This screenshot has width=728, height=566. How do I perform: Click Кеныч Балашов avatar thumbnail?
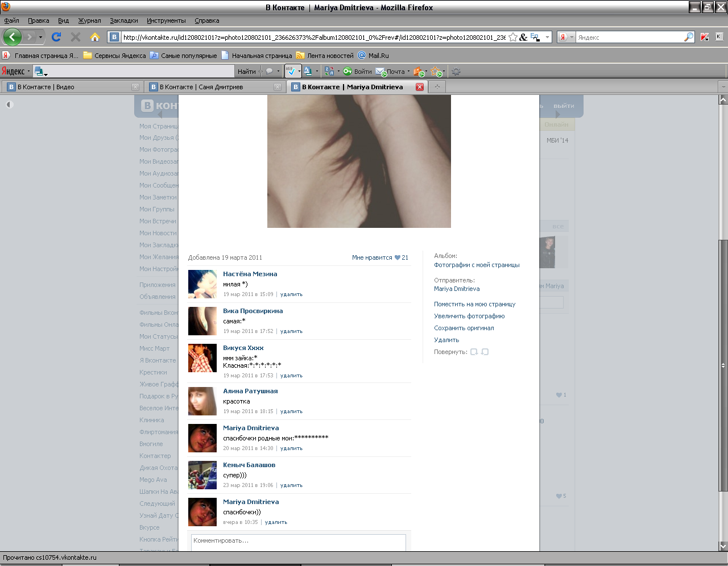coord(202,475)
